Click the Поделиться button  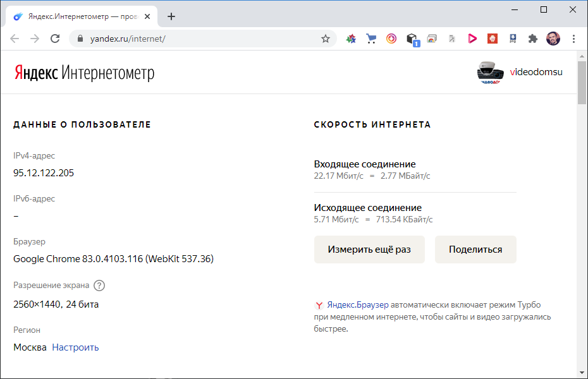(x=475, y=250)
